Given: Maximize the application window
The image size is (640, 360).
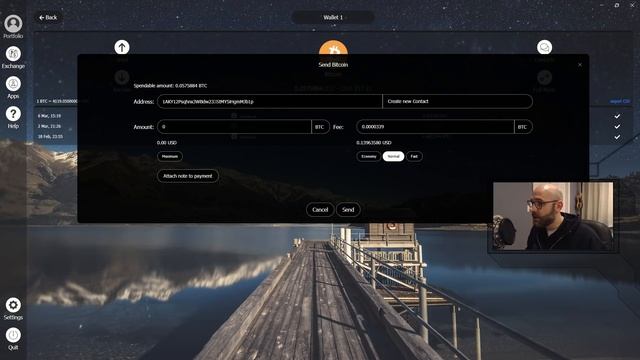Looking at the screenshot, I should 617,5.
